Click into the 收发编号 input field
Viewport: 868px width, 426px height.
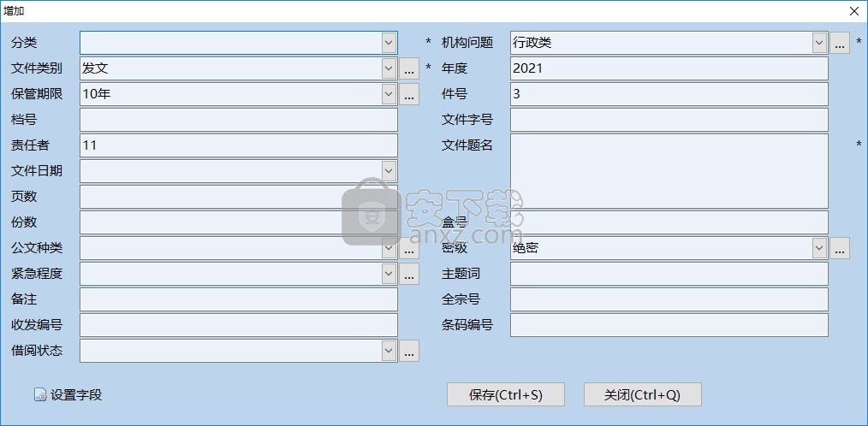(239, 325)
